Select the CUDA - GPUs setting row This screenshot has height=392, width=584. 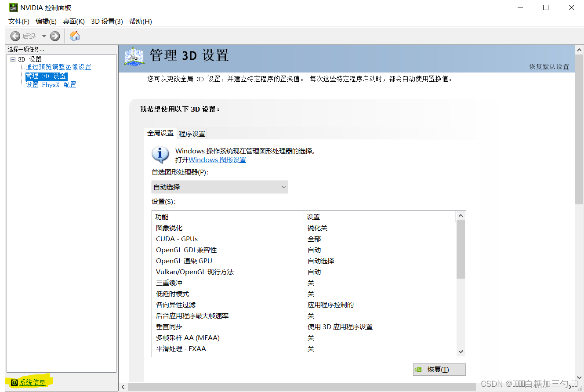(305, 239)
